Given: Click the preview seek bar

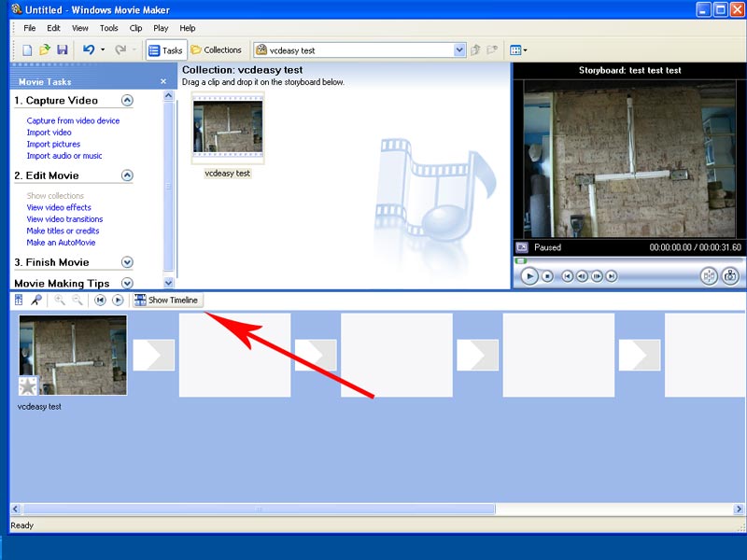Looking at the screenshot, I should pyautogui.click(x=628, y=260).
